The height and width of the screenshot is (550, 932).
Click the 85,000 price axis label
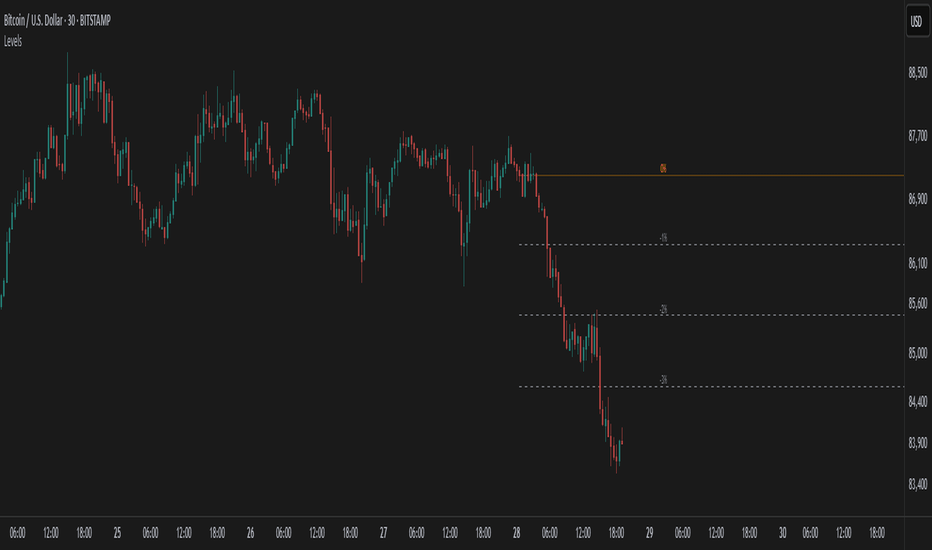(918, 353)
